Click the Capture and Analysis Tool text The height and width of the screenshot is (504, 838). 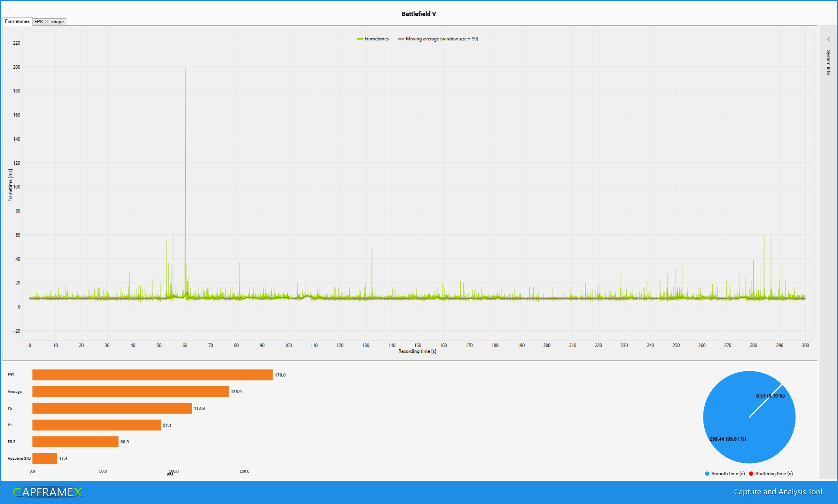pos(778,492)
